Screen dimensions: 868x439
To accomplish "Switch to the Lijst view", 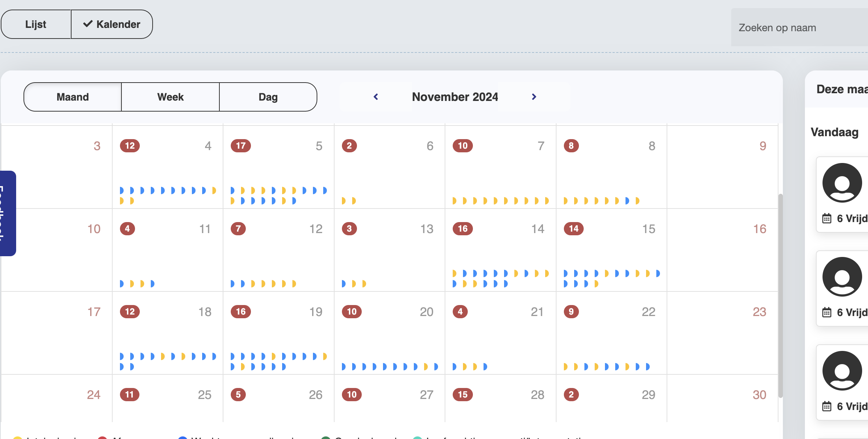I will tap(36, 24).
